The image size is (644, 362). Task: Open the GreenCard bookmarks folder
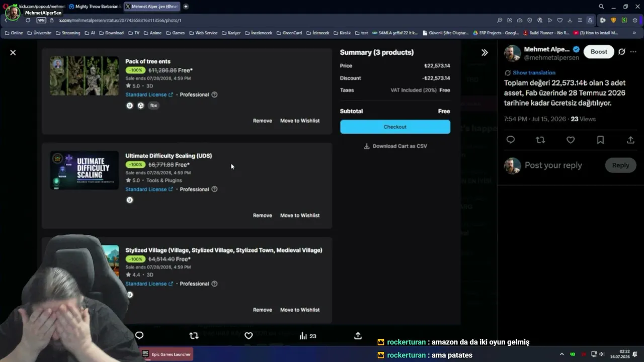tap(289, 33)
